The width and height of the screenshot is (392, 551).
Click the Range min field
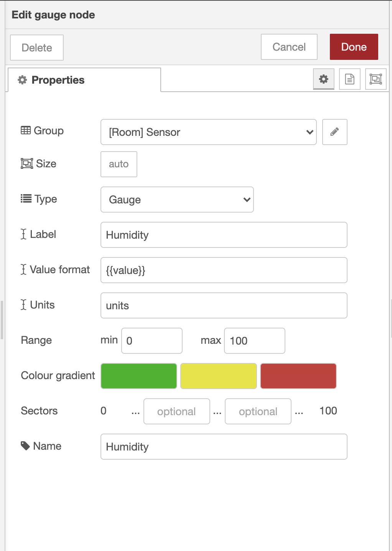click(x=152, y=341)
